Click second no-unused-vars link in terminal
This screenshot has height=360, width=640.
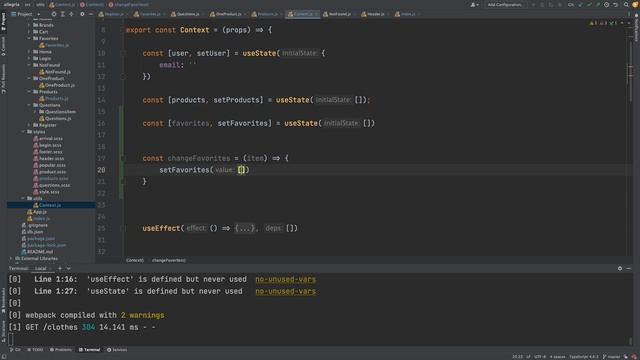click(285, 291)
